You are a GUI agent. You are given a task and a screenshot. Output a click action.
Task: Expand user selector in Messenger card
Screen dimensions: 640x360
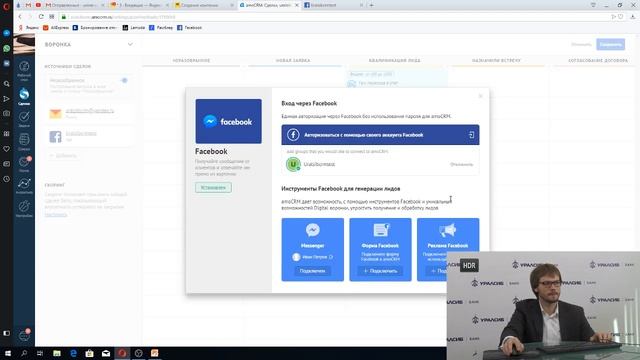(331, 257)
